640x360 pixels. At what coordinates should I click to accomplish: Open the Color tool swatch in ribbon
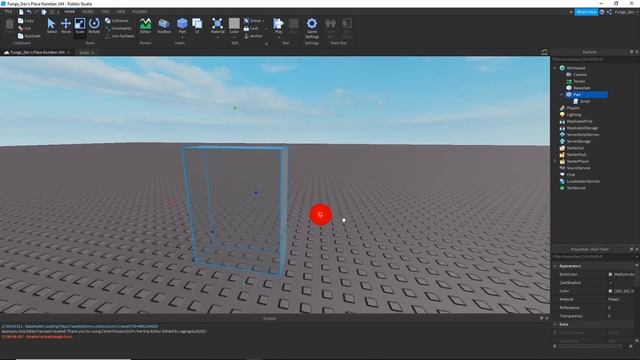pyautogui.click(x=234, y=23)
